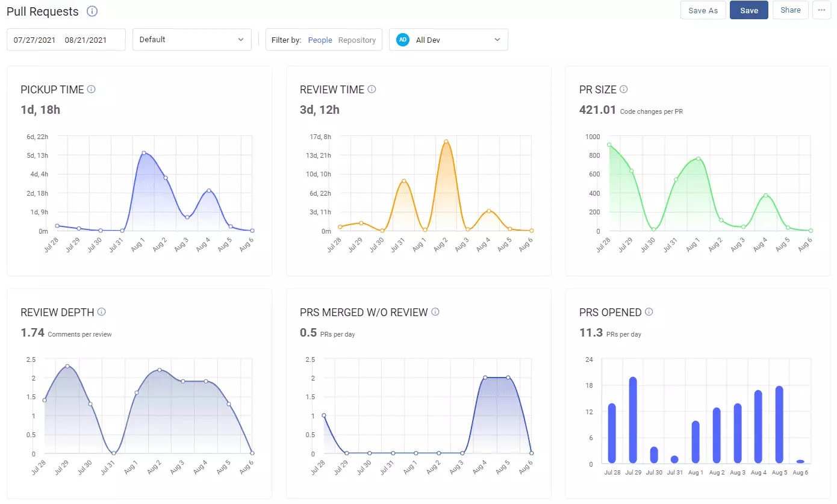Open the PRs Opened info icon
837x504 pixels.
(x=649, y=312)
